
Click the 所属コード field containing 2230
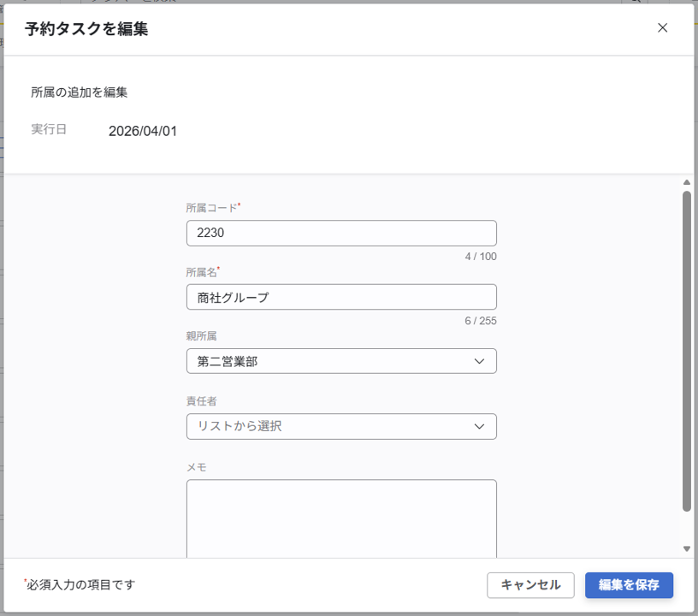(x=340, y=233)
